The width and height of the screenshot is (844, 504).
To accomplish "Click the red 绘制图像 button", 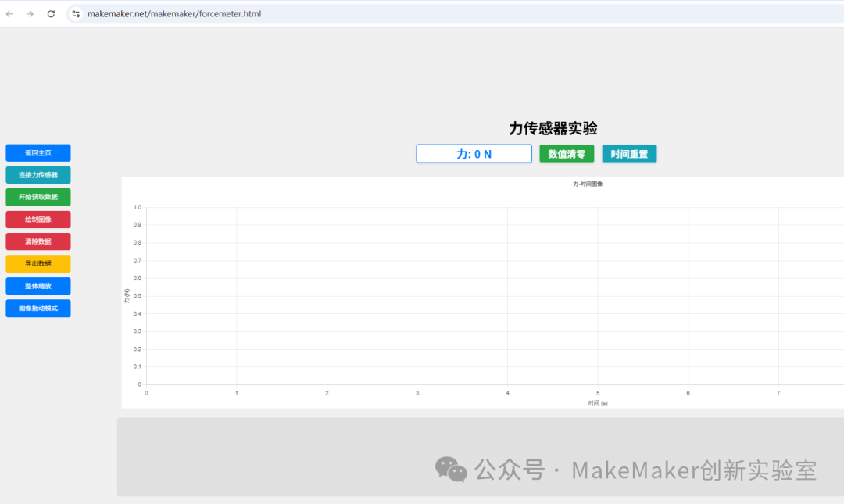I will 38,220.
